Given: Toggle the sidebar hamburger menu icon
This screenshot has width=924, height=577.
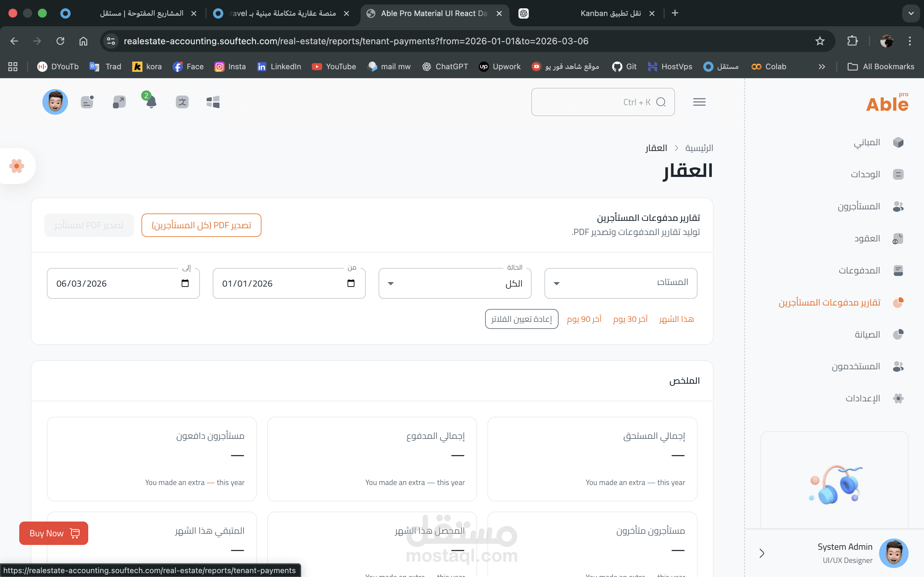Looking at the screenshot, I should coord(699,102).
